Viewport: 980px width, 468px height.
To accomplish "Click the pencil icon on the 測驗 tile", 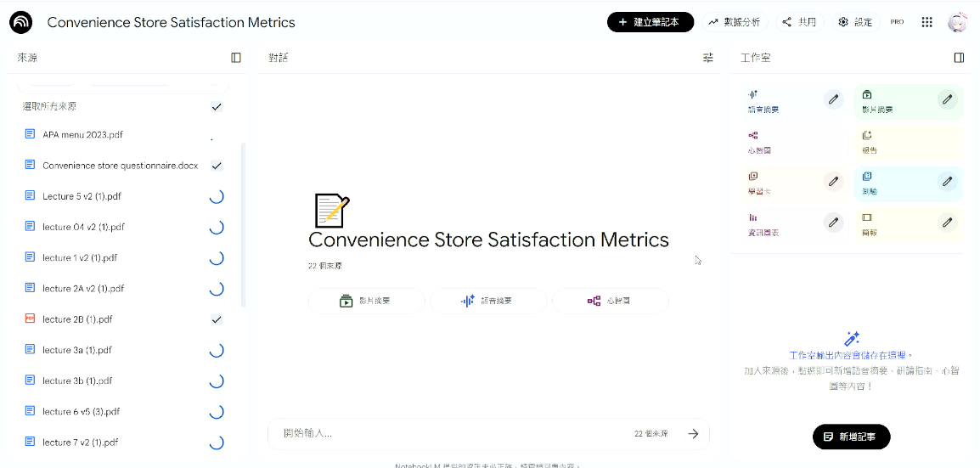I will coord(947,181).
